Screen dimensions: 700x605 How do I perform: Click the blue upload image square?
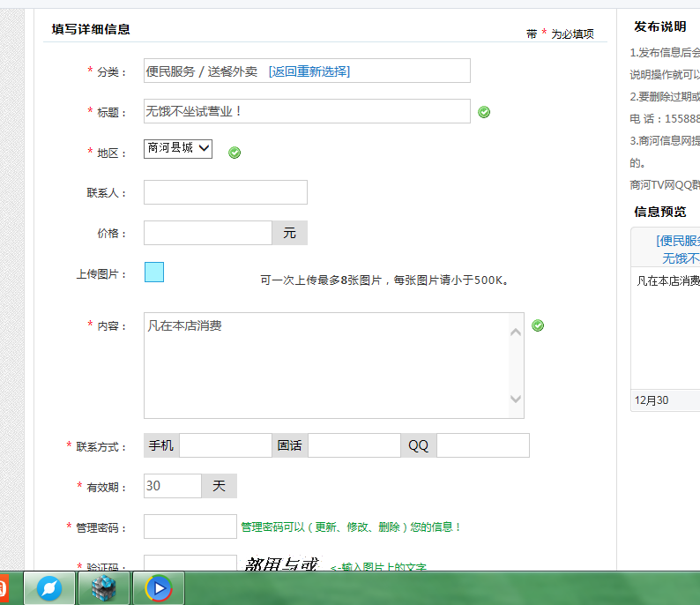coord(153,273)
